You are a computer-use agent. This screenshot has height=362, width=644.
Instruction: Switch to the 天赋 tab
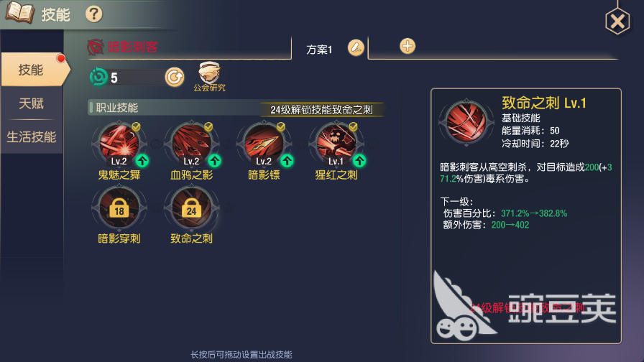[31, 103]
